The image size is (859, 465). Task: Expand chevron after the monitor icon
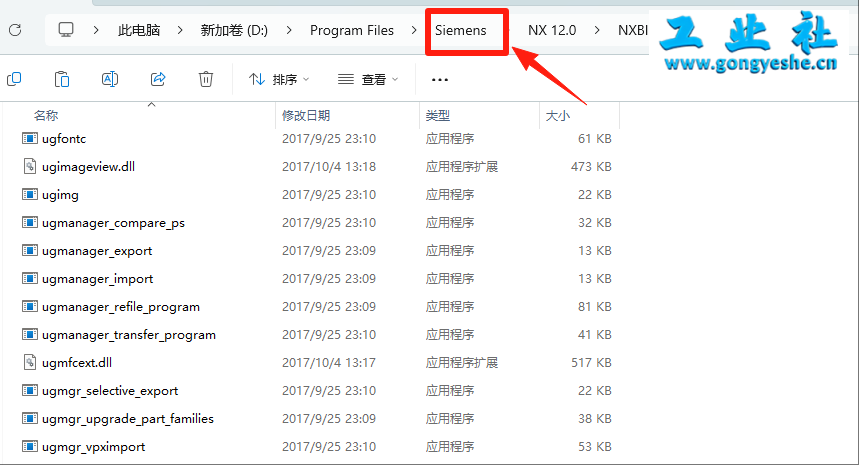coord(96,30)
